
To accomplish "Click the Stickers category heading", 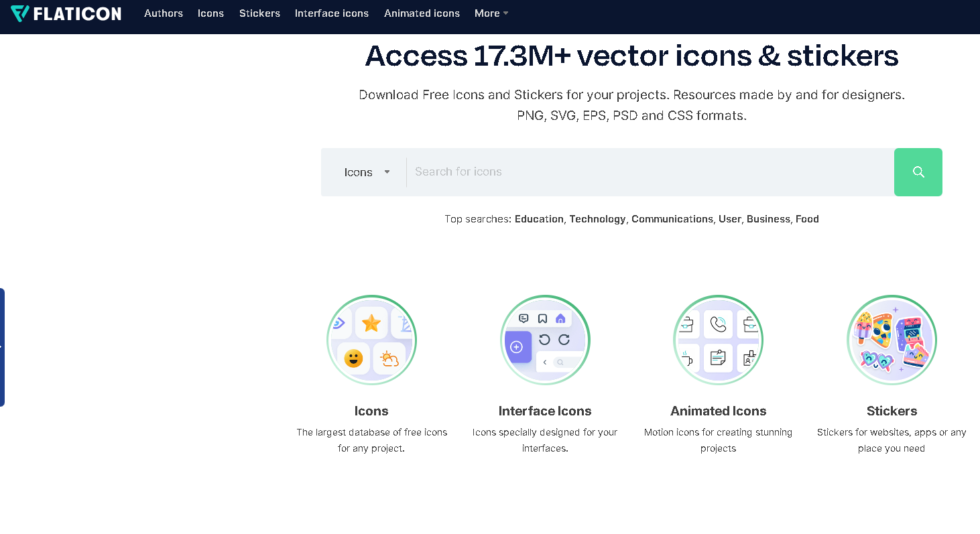I will 892,411.
